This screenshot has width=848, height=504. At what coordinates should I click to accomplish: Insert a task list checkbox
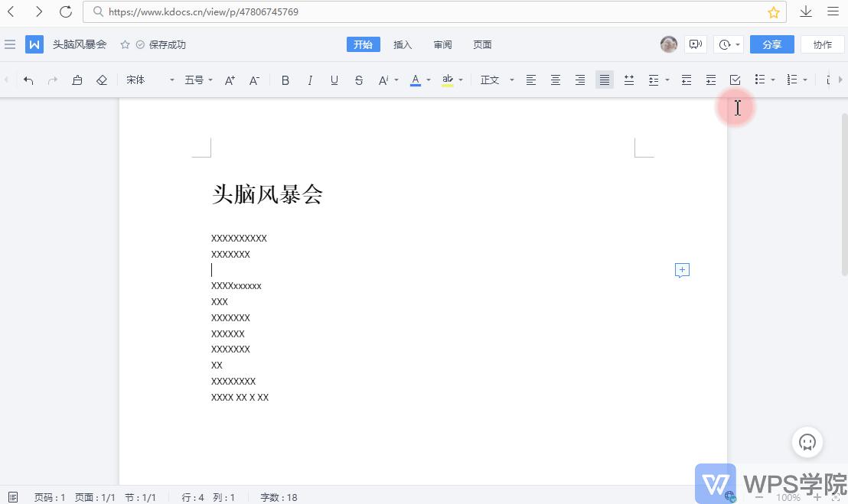pos(735,80)
